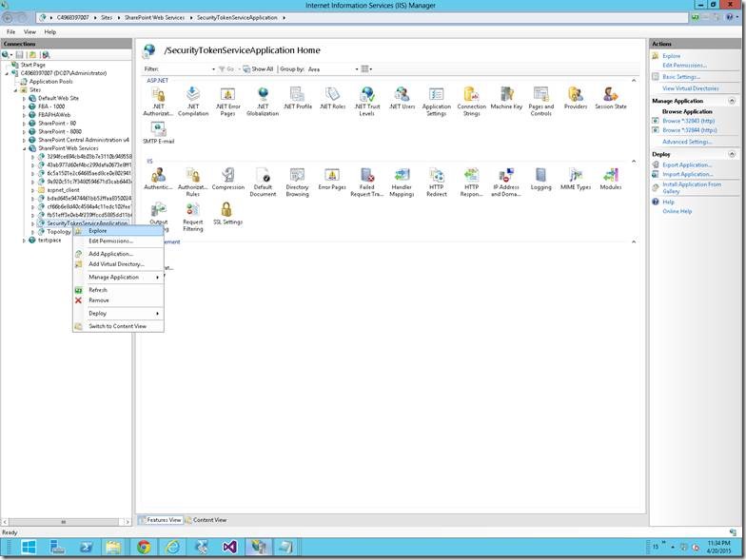Open Directory Browsing feature icon
Viewport: 746px width, 560px height.
coord(297,183)
